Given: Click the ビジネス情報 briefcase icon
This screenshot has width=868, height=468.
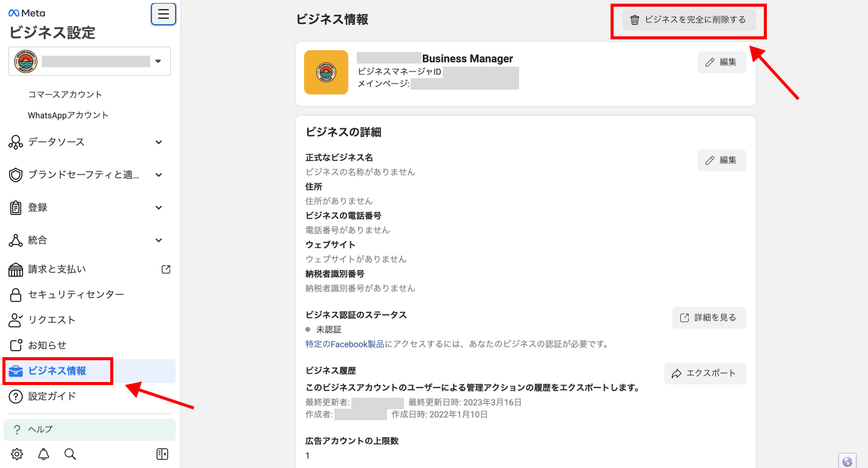Looking at the screenshot, I should click(16, 371).
